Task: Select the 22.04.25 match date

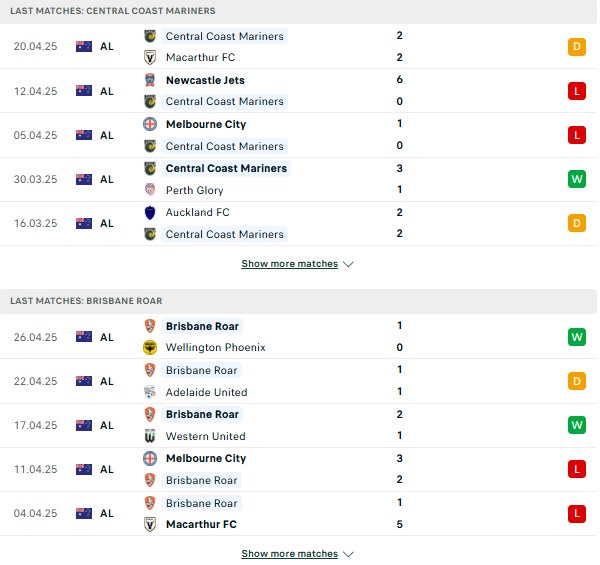Action: click(35, 381)
